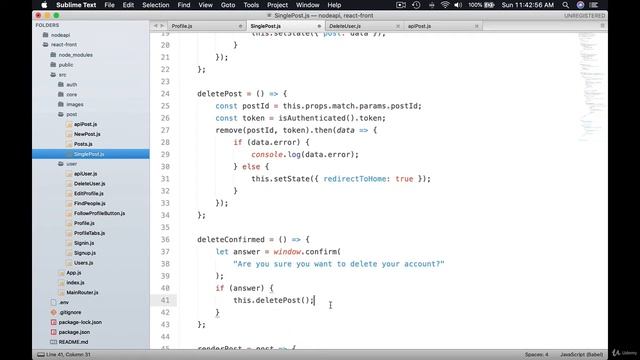This screenshot has height=360, width=640.
Task: Go to next tab using right arrow
Action: pyautogui.click(x=162, y=26)
